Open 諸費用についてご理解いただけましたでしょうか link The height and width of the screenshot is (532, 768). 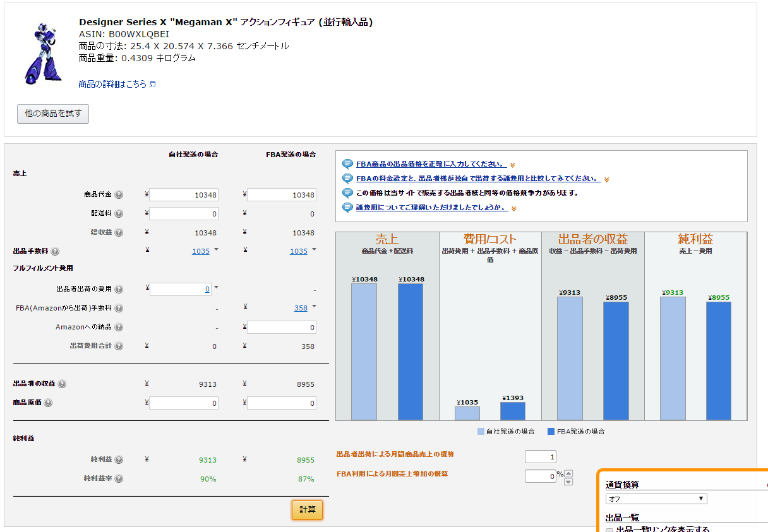tap(432, 208)
